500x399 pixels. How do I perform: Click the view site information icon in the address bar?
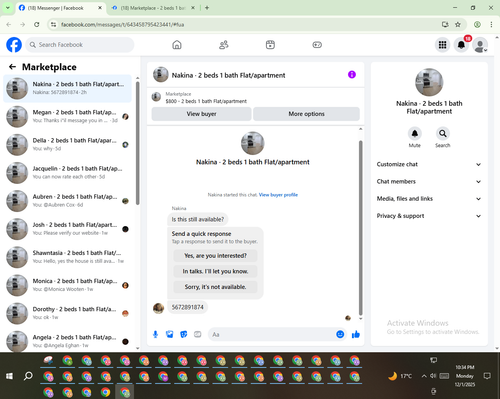click(x=53, y=24)
